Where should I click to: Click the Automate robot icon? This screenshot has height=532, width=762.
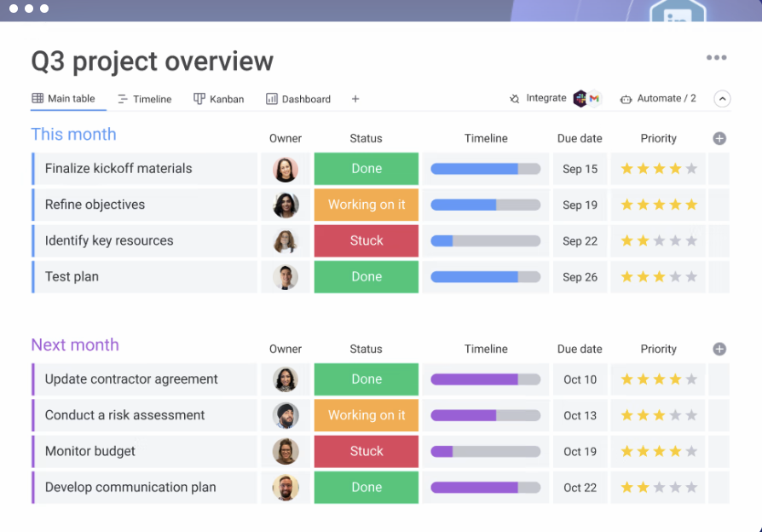pos(626,99)
